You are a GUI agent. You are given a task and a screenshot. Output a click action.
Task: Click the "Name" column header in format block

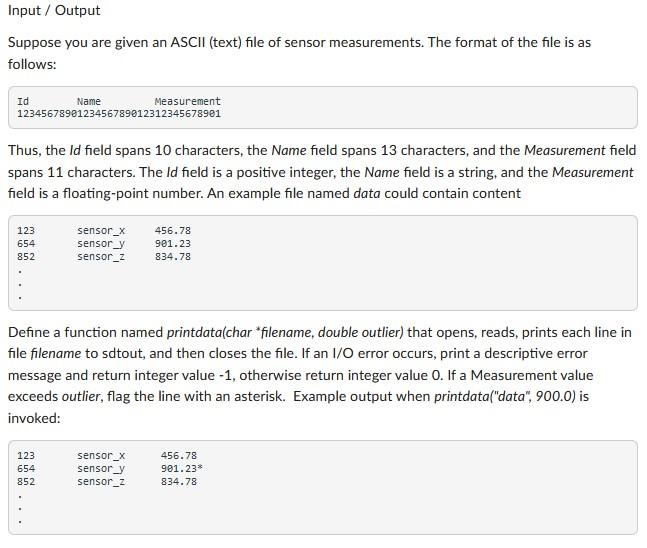pos(89,102)
